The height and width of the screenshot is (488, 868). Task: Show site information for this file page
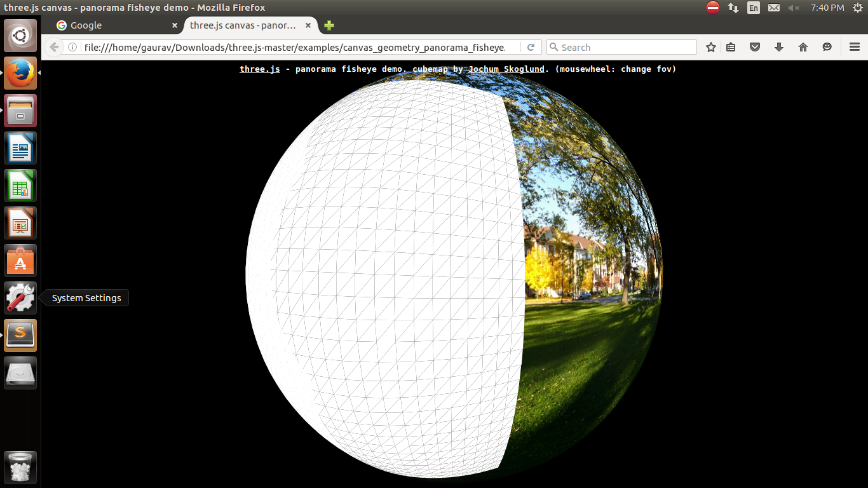tap(72, 47)
